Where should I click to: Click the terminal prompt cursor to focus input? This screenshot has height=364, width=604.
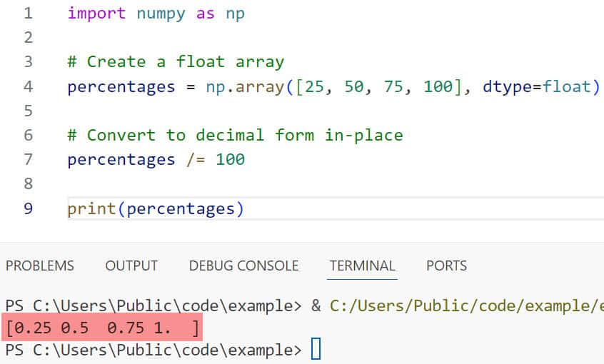[x=316, y=350]
